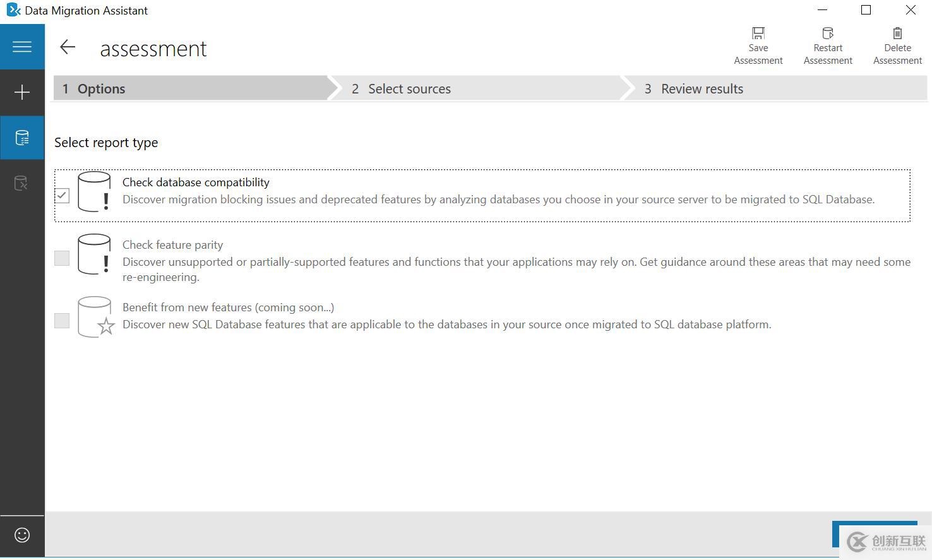Close the Data Migration Assistant window
This screenshot has width=932, height=560.
pyautogui.click(x=911, y=10)
